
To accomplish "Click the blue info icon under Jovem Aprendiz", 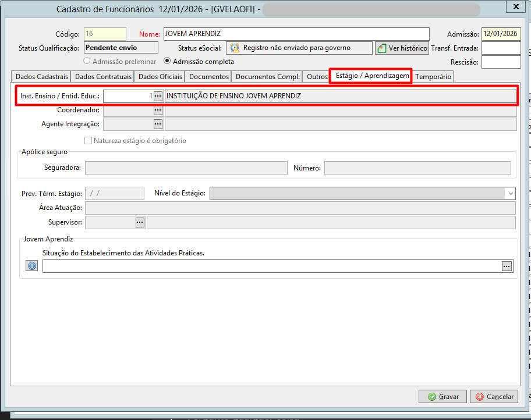I will coord(32,266).
